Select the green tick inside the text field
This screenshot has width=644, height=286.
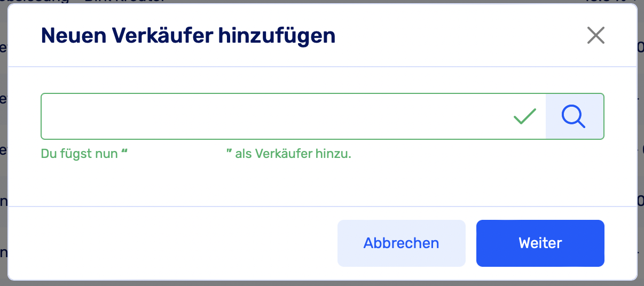click(524, 116)
